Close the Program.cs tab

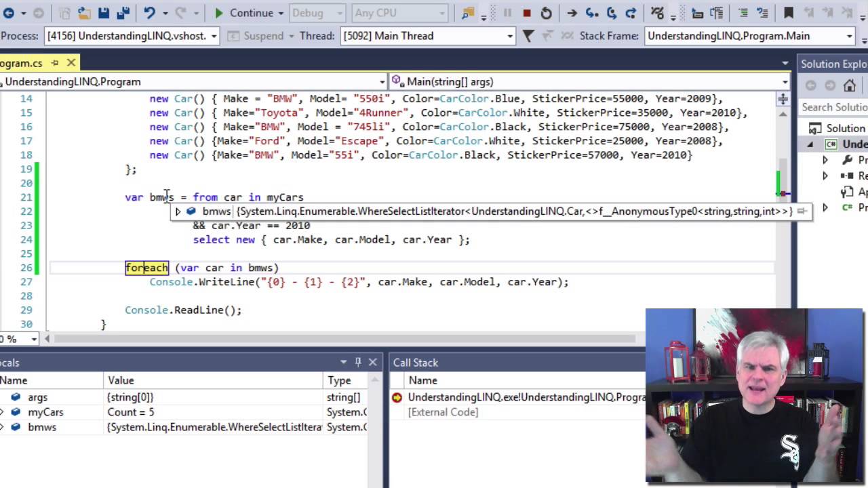coord(71,63)
